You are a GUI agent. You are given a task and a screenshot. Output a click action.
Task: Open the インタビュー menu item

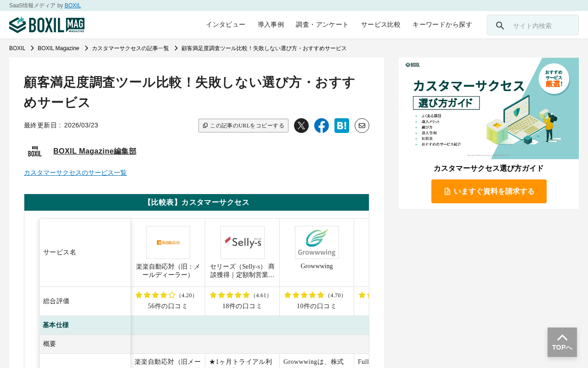(x=226, y=25)
